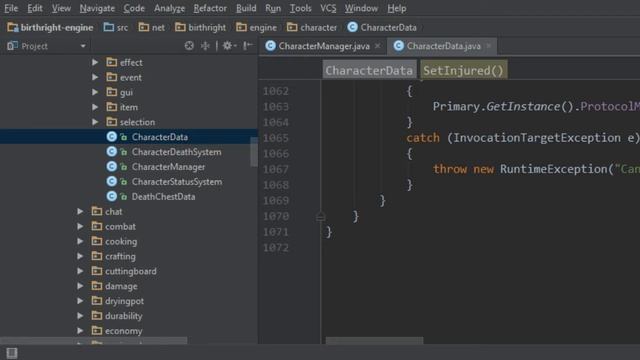Expand the combat folder
The image size is (640, 360).
click(80, 226)
